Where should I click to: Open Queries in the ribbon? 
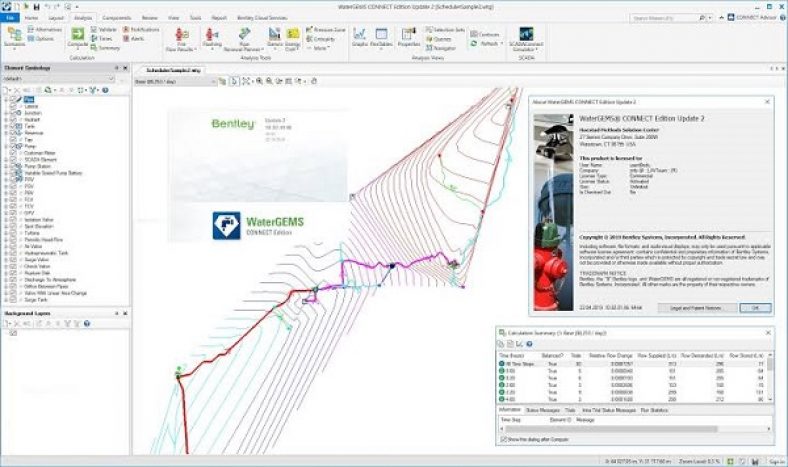pos(438,39)
